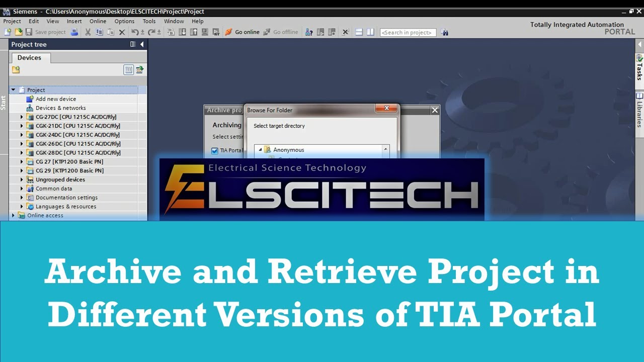Image resolution: width=644 pixels, height=362 pixels.
Task: Click the Copy icon in the toolbar
Action: click(99, 32)
